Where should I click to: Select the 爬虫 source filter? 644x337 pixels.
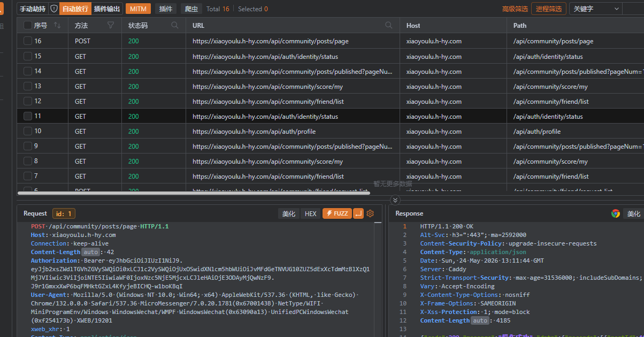191,9
